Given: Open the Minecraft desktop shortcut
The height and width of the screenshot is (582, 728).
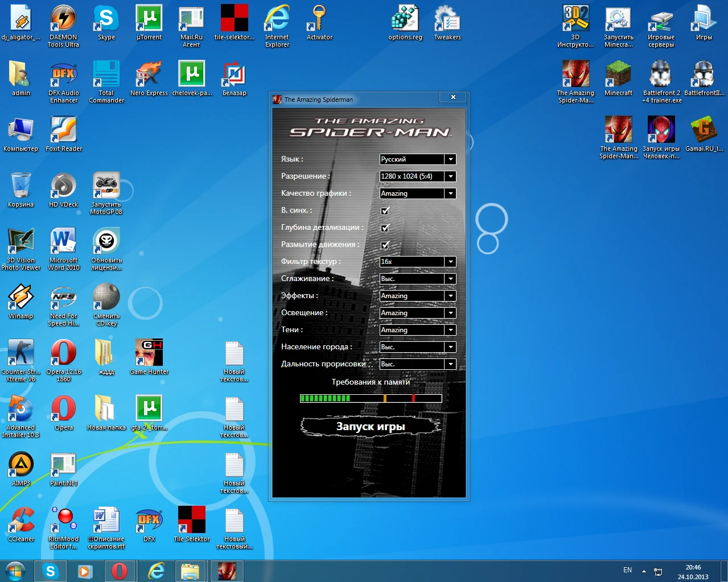Looking at the screenshot, I should tap(618, 74).
